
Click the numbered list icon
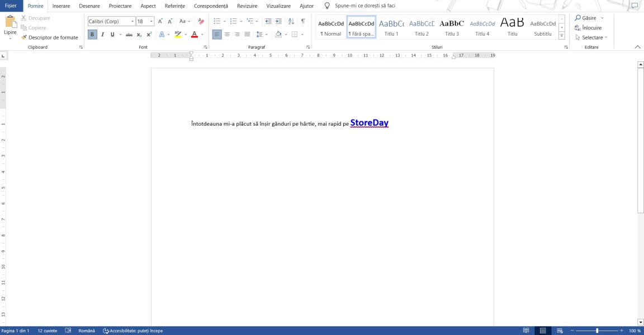(x=233, y=21)
